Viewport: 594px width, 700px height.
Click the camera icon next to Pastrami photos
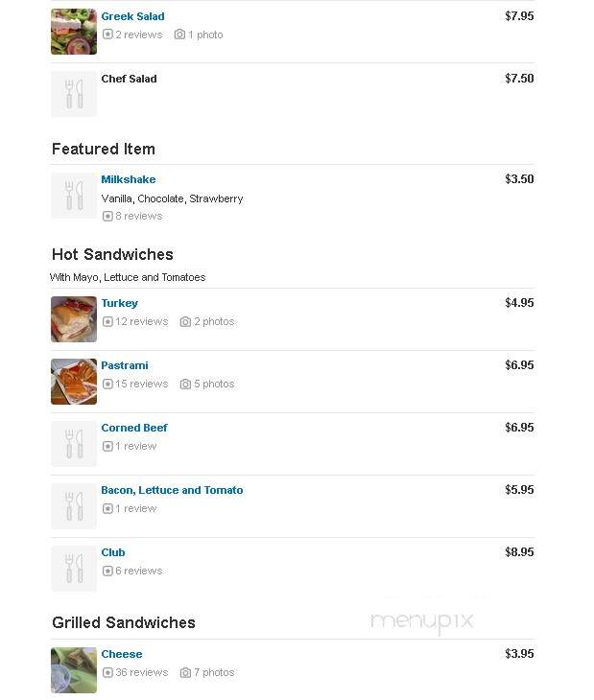(x=185, y=384)
